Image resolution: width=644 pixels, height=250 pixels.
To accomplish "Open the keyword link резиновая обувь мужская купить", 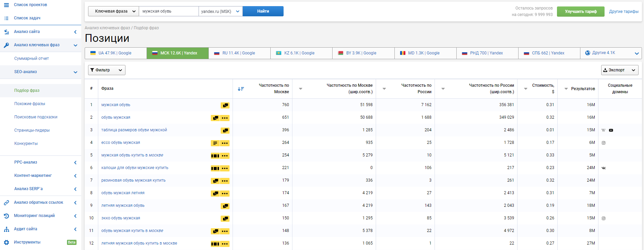I will (x=133, y=180).
